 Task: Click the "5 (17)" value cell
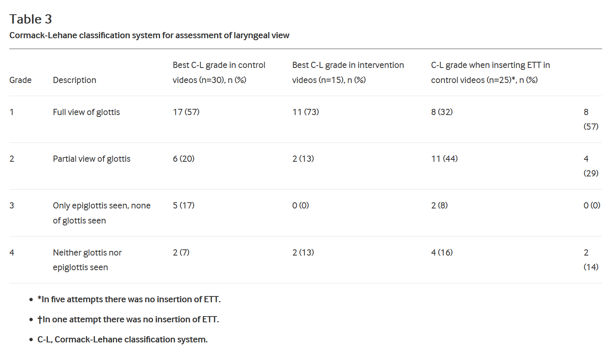click(x=184, y=205)
